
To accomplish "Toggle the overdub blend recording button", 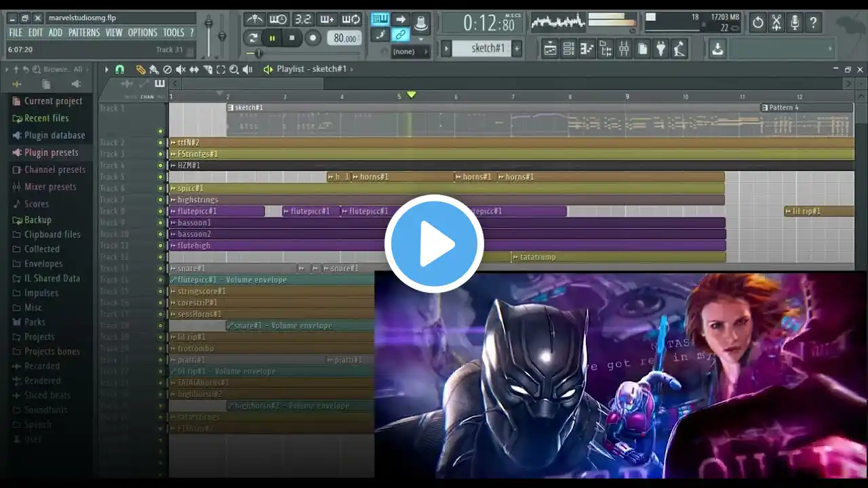I will pos(326,20).
